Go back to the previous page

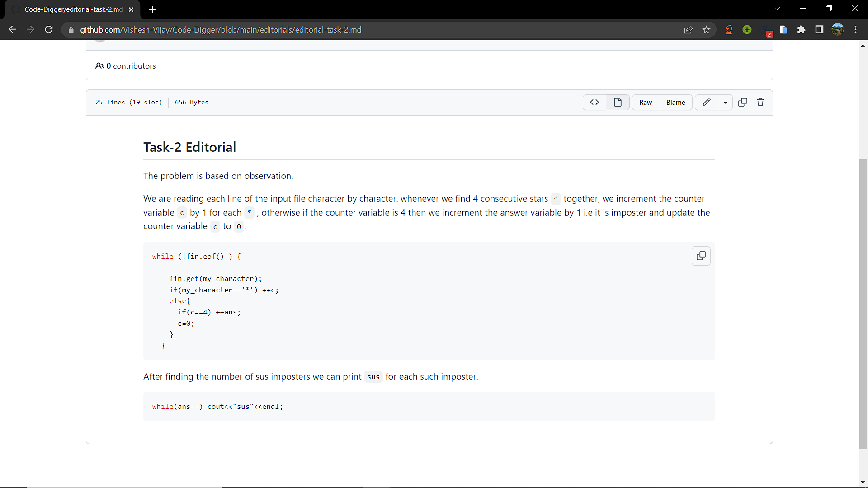pos(12,30)
